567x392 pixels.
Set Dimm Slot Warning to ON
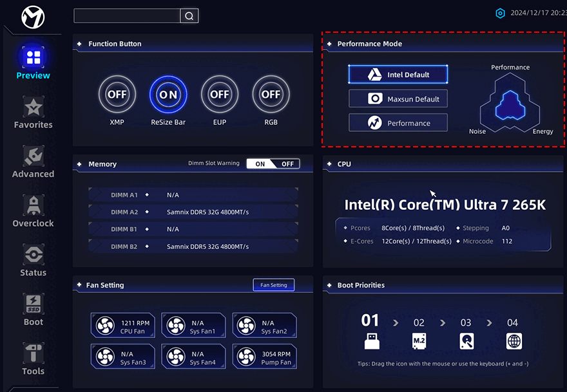[260, 163]
